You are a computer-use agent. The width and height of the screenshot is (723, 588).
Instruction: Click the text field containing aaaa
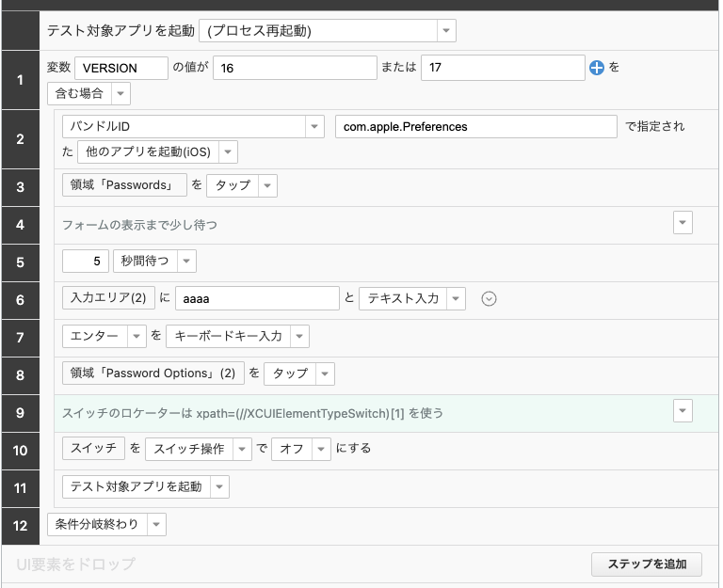pos(257,298)
